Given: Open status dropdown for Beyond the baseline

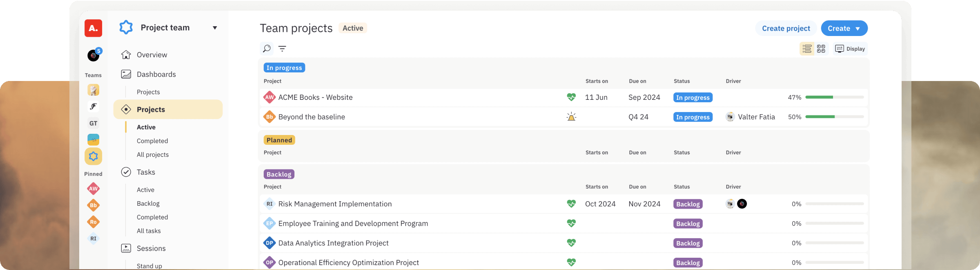Looking at the screenshot, I should click(693, 117).
